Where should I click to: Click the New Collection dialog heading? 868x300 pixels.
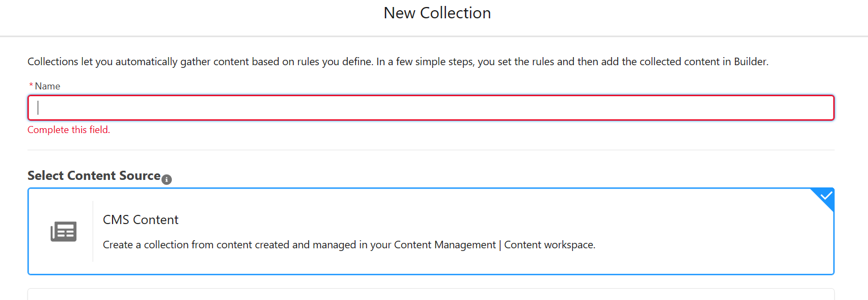(437, 13)
